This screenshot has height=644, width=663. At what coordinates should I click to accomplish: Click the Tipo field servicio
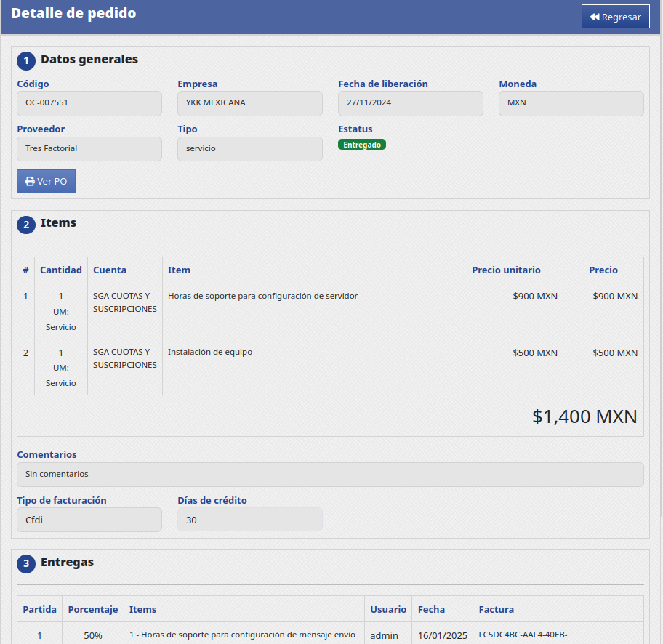pyautogui.click(x=249, y=149)
